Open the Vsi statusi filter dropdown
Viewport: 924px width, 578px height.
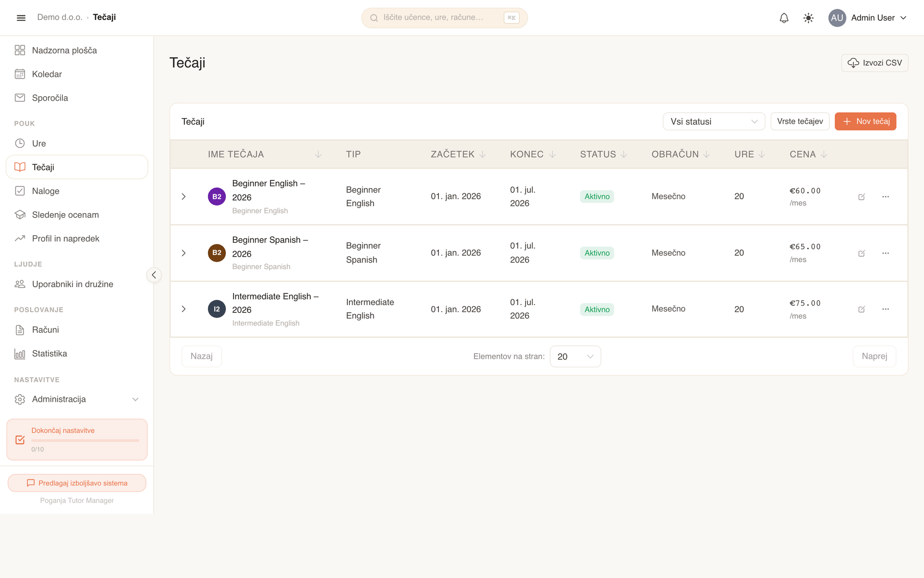coord(714,122)
